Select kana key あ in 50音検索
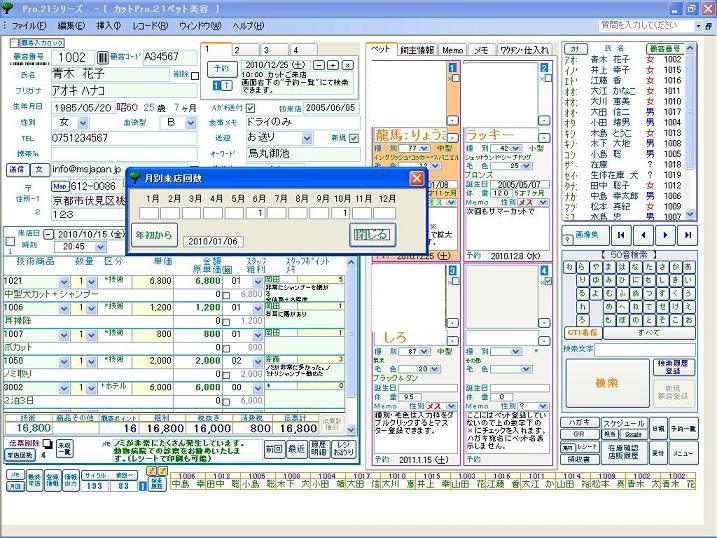 (x=688, y=267)
